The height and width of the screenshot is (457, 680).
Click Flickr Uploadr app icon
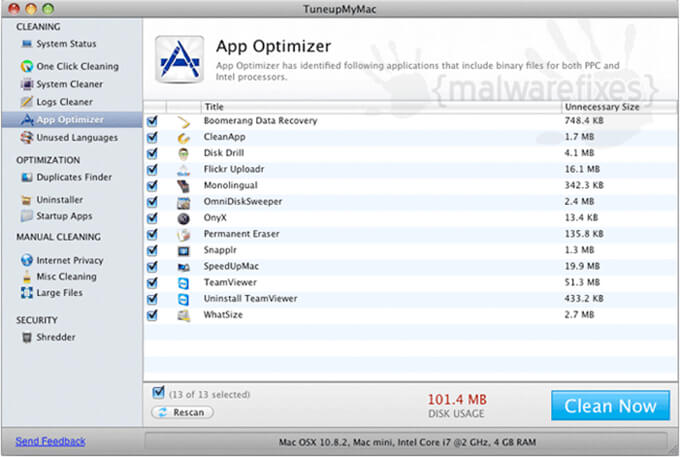point(184,170)
